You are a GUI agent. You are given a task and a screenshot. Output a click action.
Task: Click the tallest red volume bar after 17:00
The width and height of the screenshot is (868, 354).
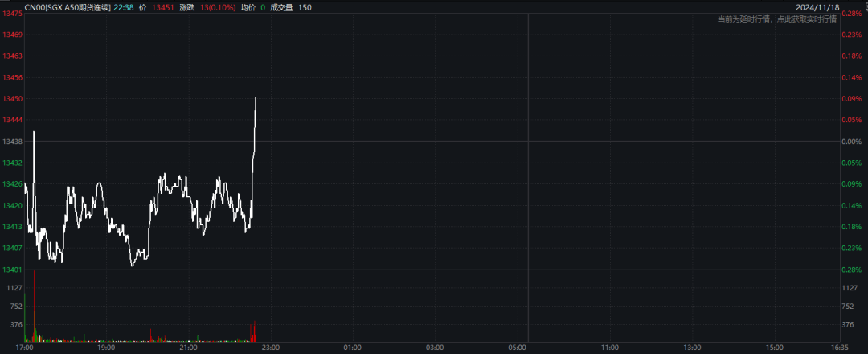coord(35,306)
